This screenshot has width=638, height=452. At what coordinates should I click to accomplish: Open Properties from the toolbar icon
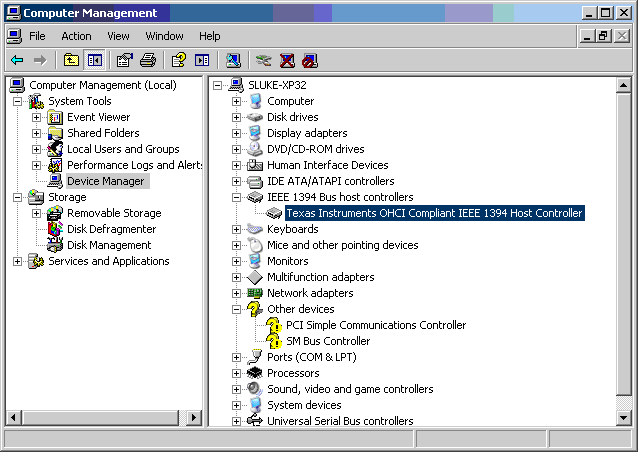(x=125, y=60)
